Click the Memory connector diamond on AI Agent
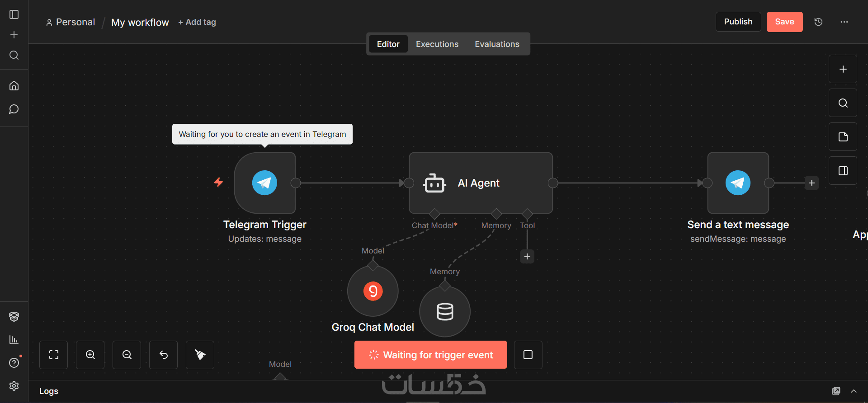This screenshot has height=403, width=868. point(496,214)
